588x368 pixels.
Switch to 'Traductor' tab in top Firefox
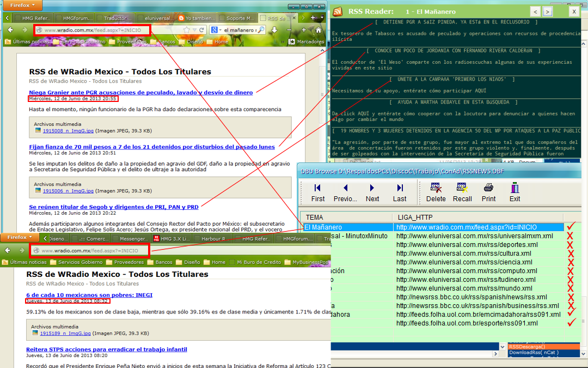click(114, 18)
